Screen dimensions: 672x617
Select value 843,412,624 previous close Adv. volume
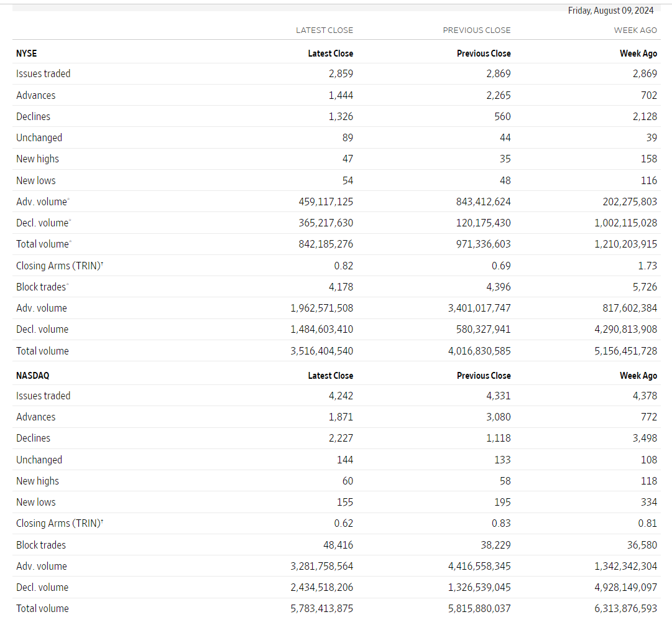tap(484, 202)
